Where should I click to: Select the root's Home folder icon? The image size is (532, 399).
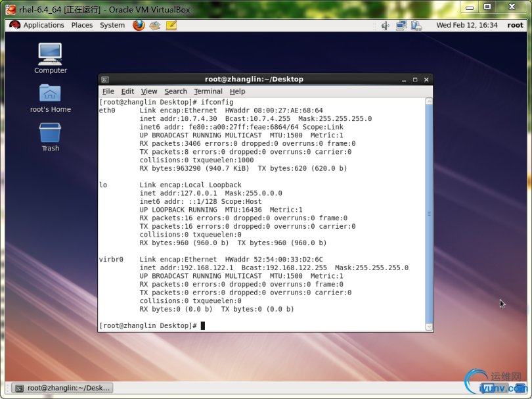[50, 99]
